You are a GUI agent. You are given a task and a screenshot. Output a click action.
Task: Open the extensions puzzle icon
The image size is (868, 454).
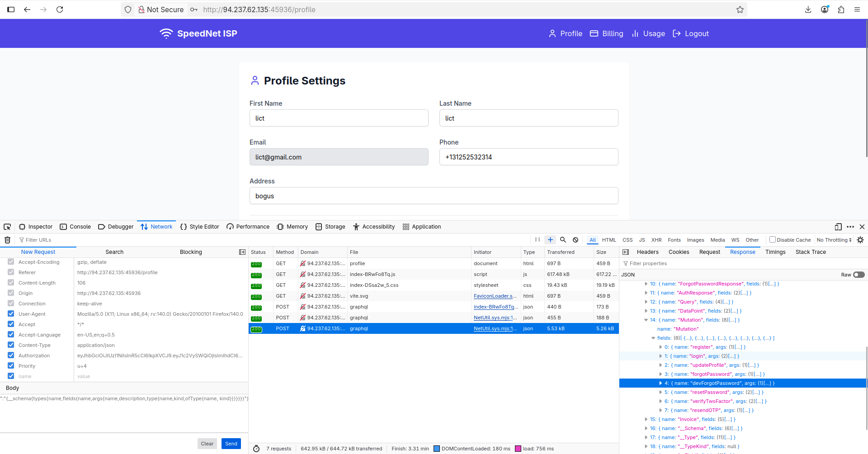[841, 9]
